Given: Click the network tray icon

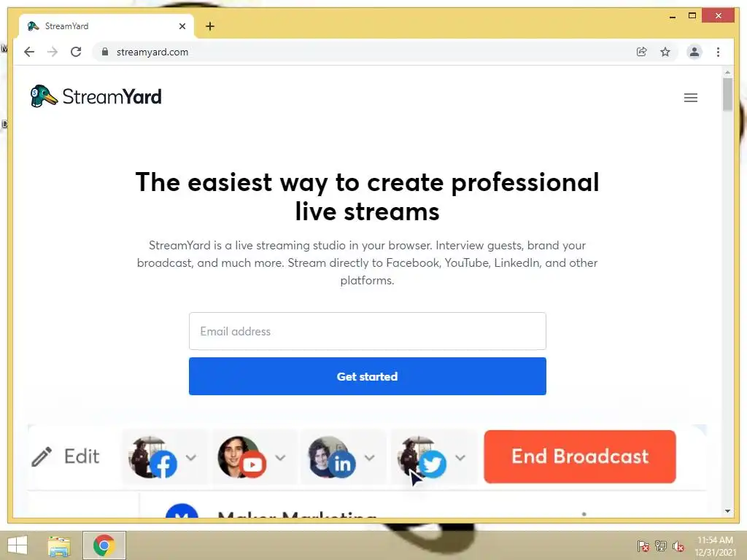Looking at the screenshot, I should [x=661, y=546].
